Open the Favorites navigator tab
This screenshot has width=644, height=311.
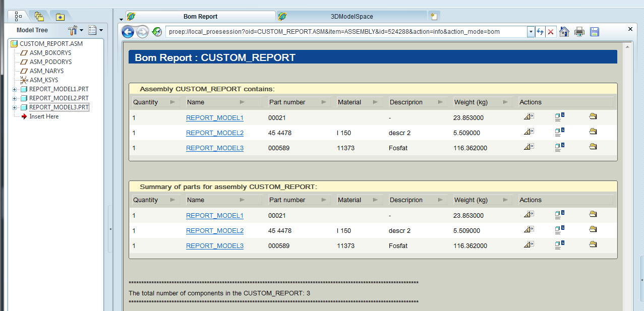(x=60, y=16)
